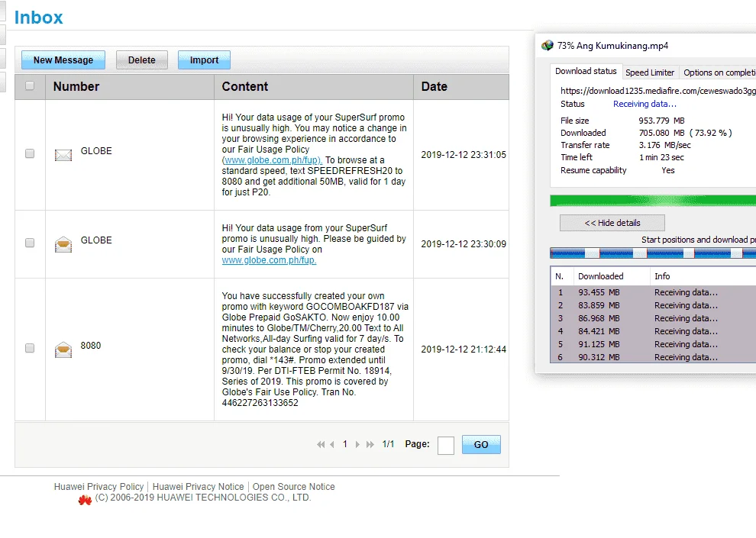Check the box for the 8080 message
Viewport: 756px width, 538px height.
point(30,348)
